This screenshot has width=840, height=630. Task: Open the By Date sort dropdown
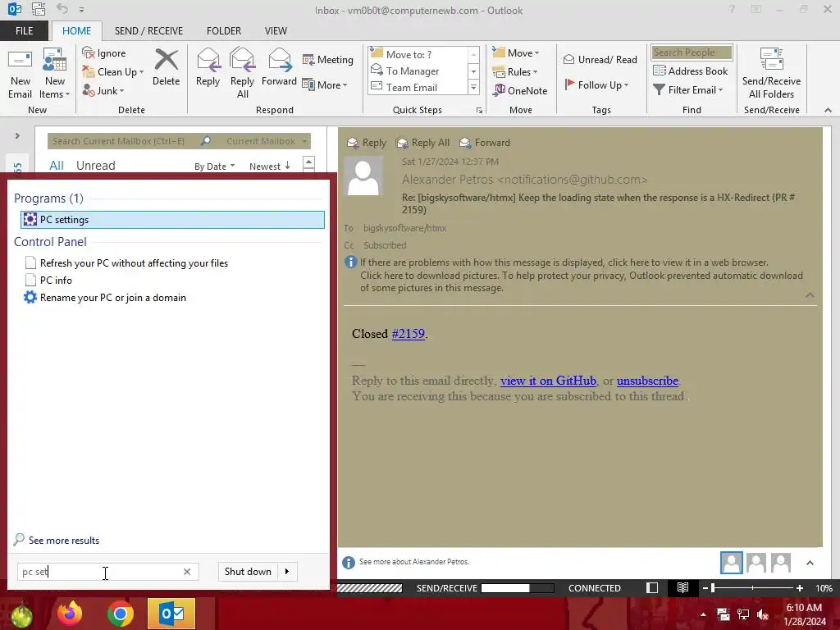[214, 166]
